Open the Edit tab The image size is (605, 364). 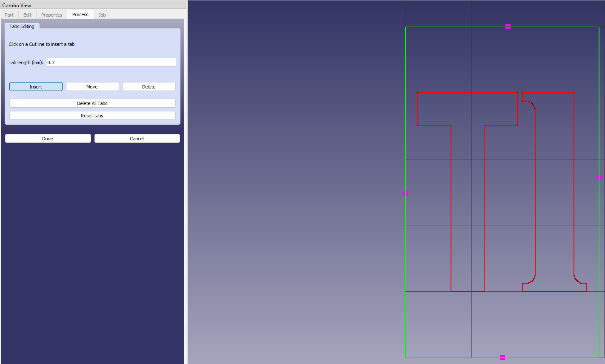pos(27,15)
